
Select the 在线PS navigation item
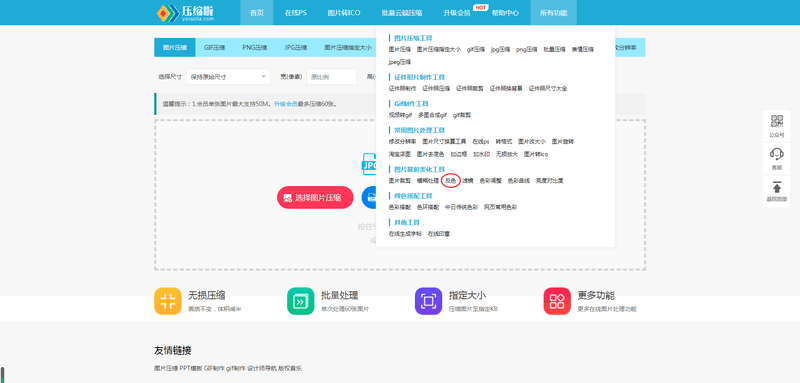point(296,13)
